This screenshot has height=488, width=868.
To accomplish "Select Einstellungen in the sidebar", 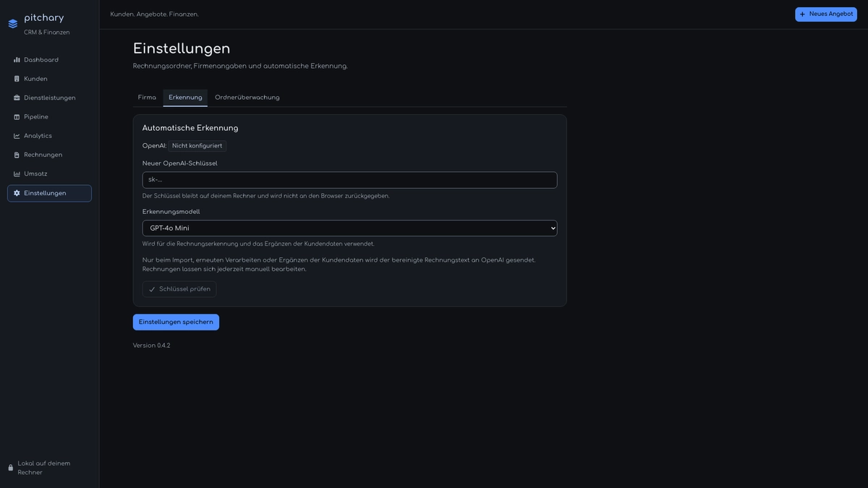I will (x=49, y=193).
